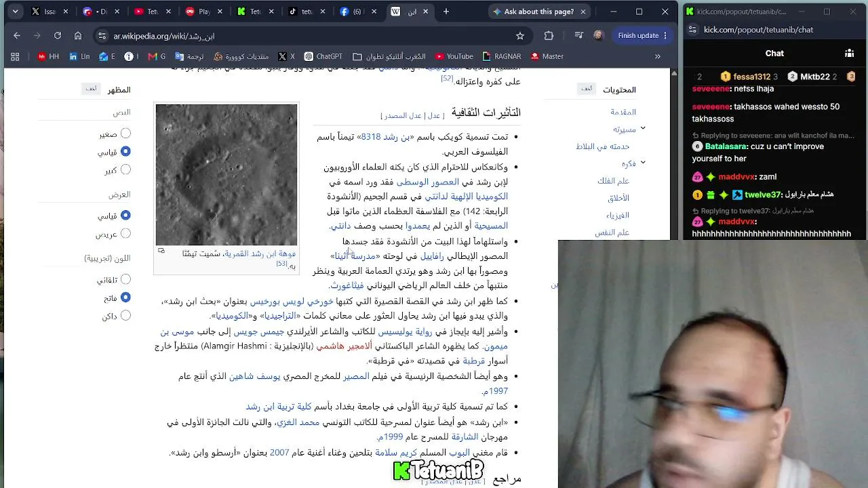Screen dimensions: 868x488
Task: Go back to the previous page
Action: click(17, 36)
